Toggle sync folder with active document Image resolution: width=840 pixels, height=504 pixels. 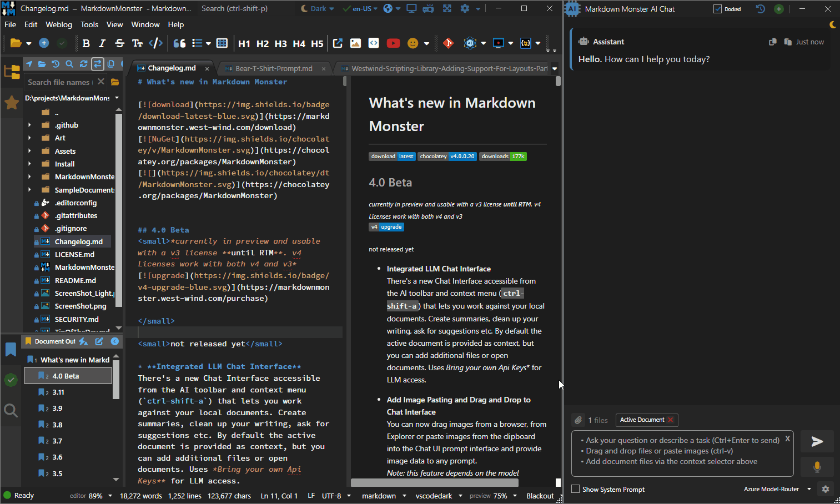coord(97,64)
